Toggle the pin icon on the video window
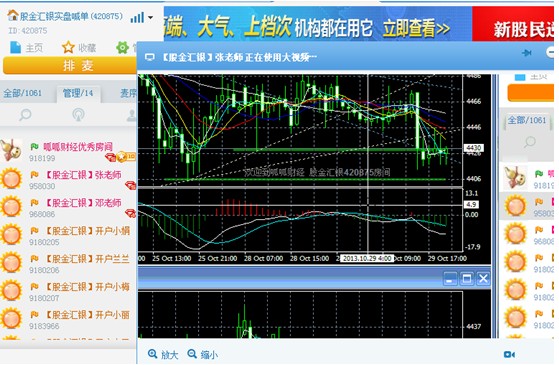 (527, 53)
